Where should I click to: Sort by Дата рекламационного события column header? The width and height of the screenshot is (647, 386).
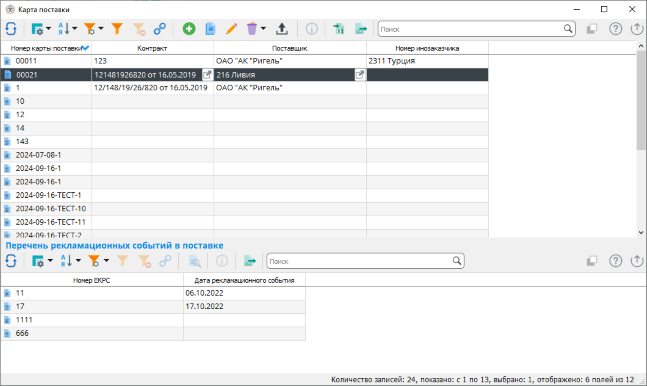pos(244,280)
